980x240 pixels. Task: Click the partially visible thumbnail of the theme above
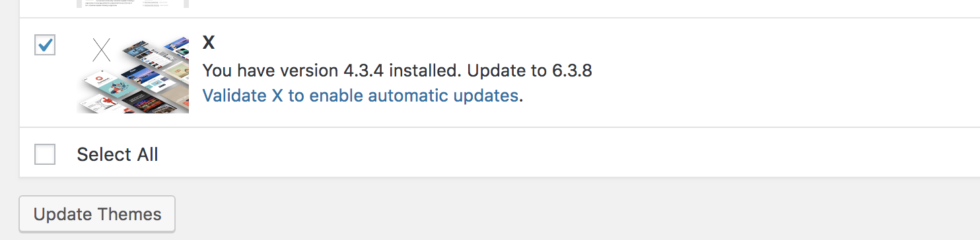click(133, 4)
